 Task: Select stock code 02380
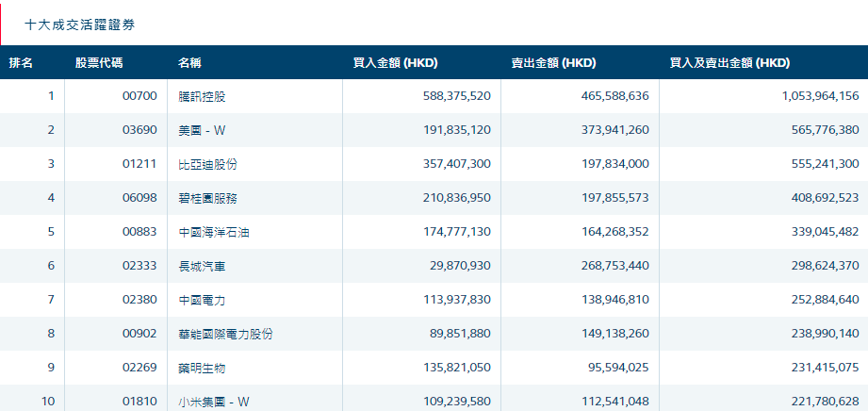tap(139, 300)
